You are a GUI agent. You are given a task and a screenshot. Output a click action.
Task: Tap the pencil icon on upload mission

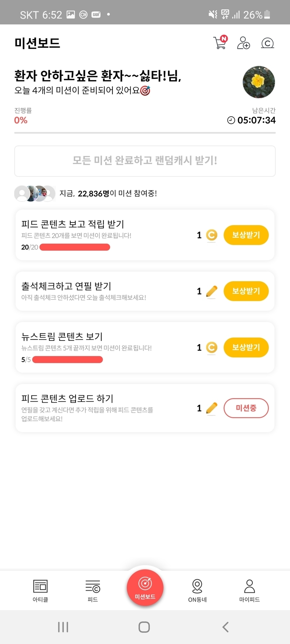click(211, 408)
